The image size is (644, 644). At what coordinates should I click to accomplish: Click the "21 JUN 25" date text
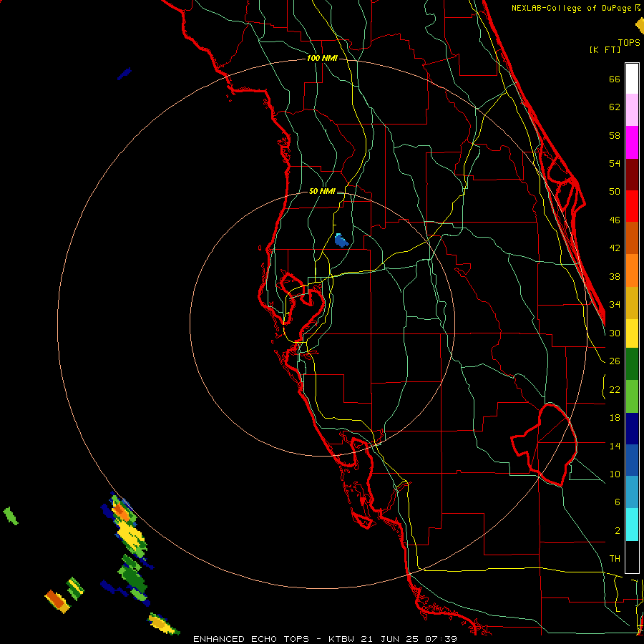coord(391,639)
